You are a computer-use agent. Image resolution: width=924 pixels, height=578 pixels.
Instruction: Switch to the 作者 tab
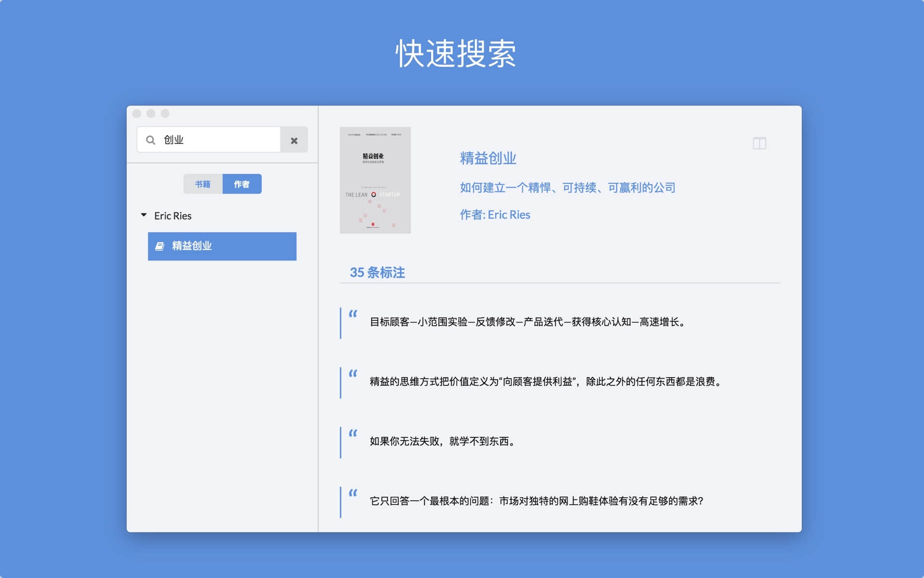[242, 184]
